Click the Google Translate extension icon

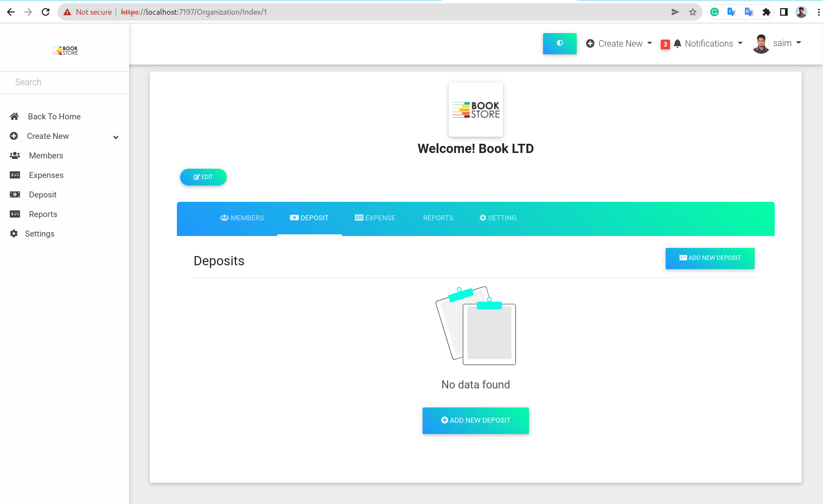click(732, 11)
